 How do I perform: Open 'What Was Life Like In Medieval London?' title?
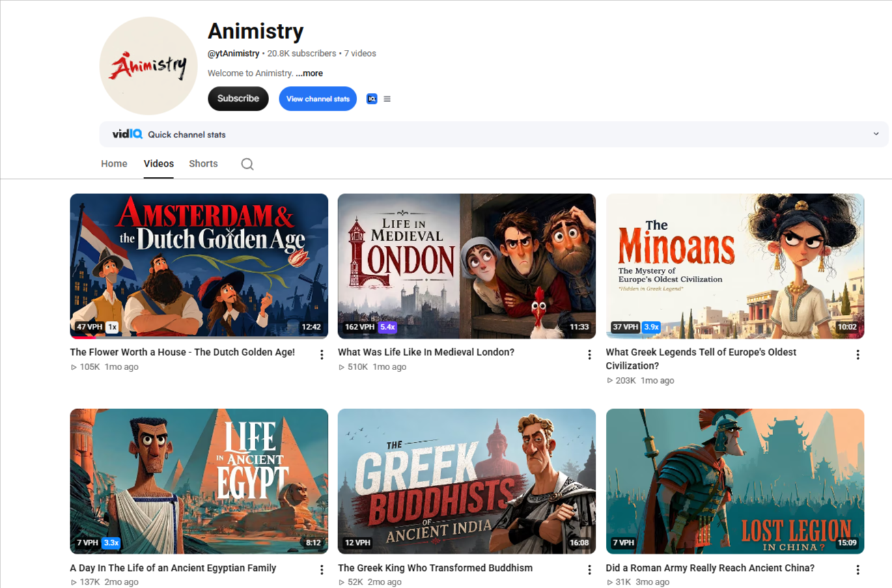[426, 352]
